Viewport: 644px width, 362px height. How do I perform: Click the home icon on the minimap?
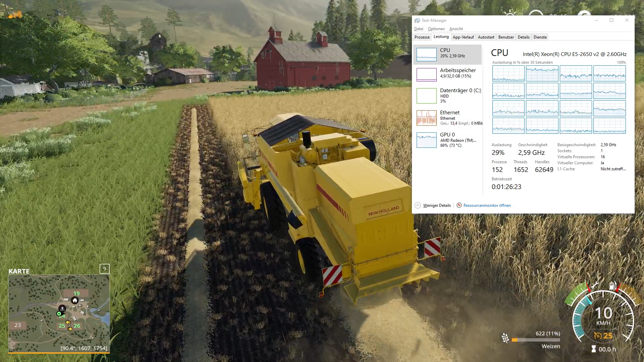(75, 300)
